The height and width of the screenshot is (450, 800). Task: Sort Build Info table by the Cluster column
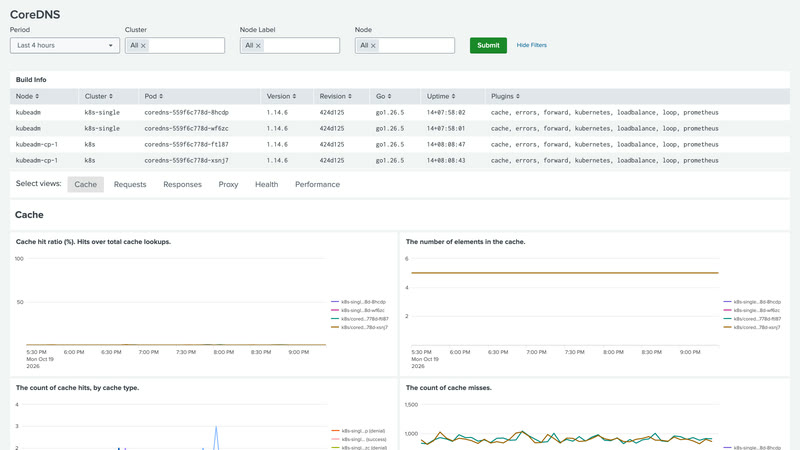(99, 96)
